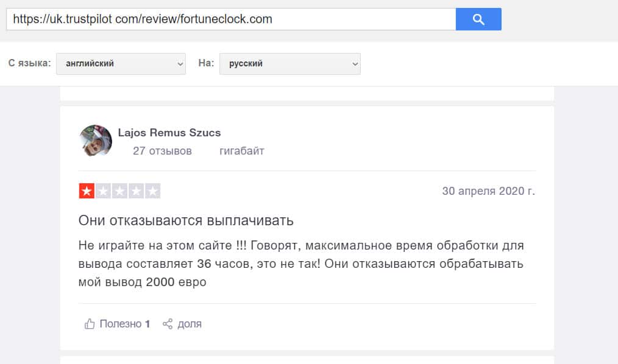Screen dimensions: 618x364
Task: Click the 'гигабайт' location label
Action: 242,151
